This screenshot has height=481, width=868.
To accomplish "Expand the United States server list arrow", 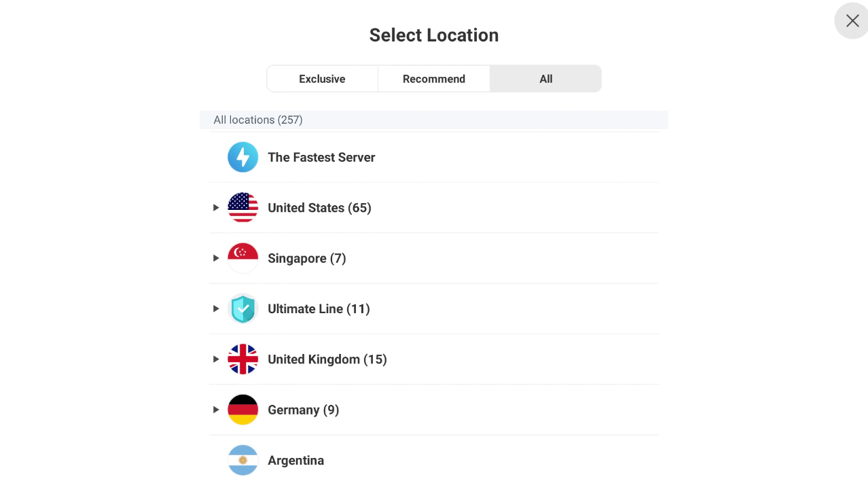I will [216, 208].
